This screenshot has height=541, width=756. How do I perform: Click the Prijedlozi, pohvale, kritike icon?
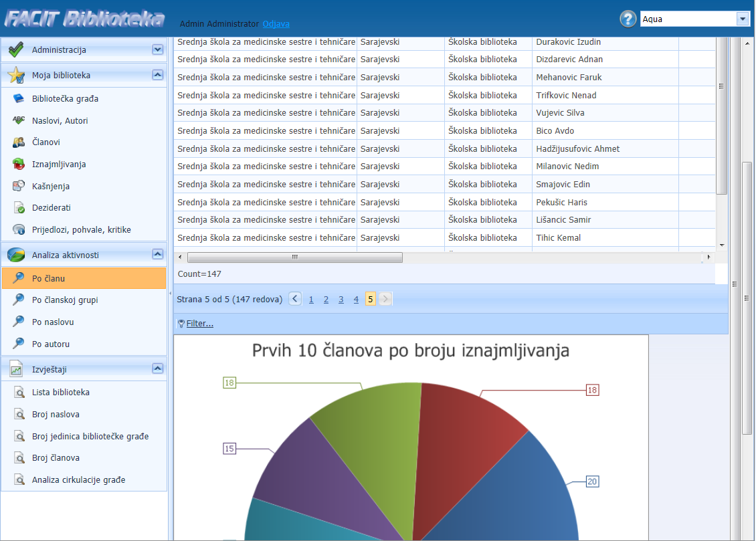[19, 230]
